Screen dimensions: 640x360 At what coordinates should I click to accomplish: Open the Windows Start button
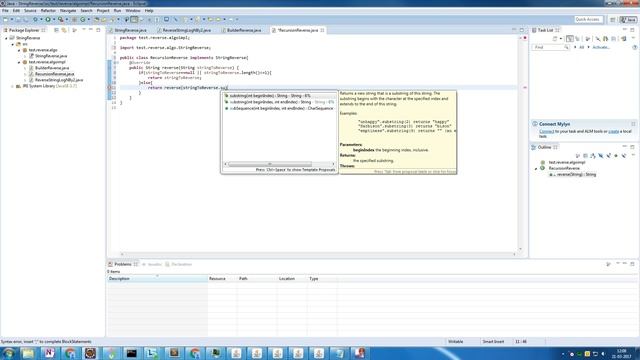[8, 353]
